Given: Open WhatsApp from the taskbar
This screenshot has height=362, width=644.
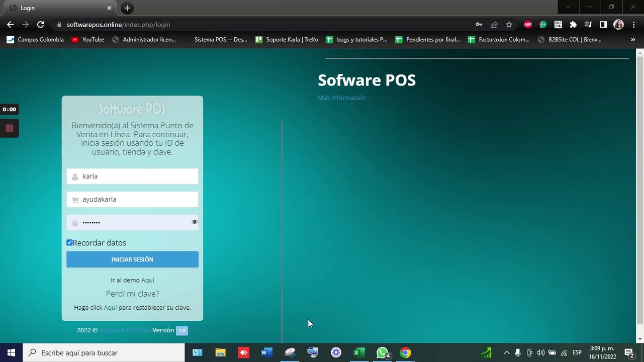Looking at the screenshot, I should [x=383, y=353].
